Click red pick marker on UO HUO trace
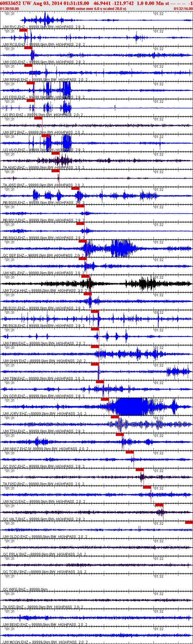Image resolution: width=193 pixels, height=644 pixels. pyautogui.click(x=45, y=136)
